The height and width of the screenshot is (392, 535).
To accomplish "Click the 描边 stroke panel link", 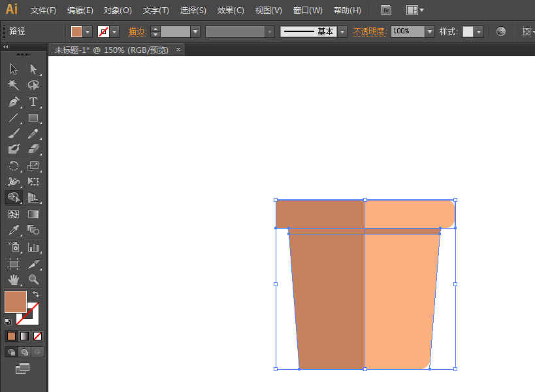I will 137,32.
